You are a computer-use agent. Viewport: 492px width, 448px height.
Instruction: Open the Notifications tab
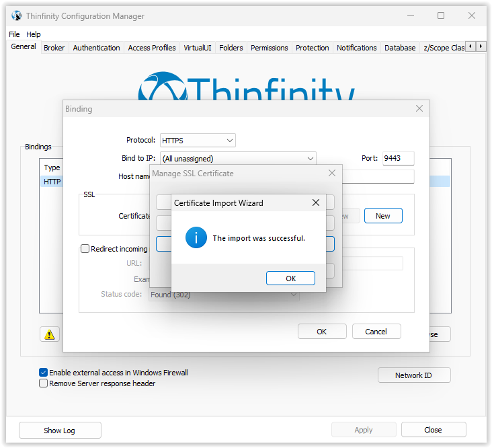[356, 48]
